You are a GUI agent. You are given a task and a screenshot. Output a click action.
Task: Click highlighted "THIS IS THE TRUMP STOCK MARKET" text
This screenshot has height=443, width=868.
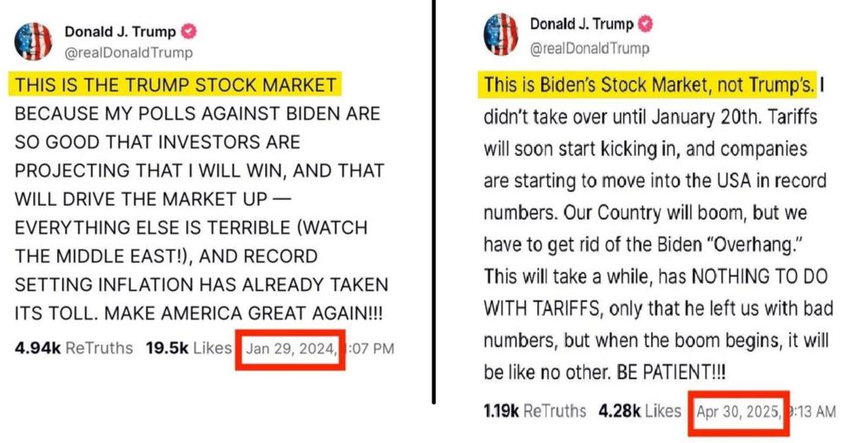[175, 85]
